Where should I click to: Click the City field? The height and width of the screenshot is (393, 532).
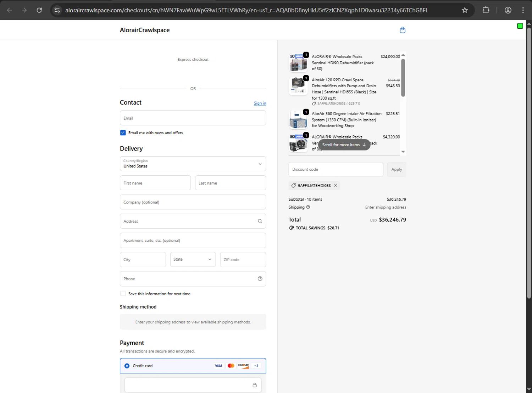click(143, 260)
